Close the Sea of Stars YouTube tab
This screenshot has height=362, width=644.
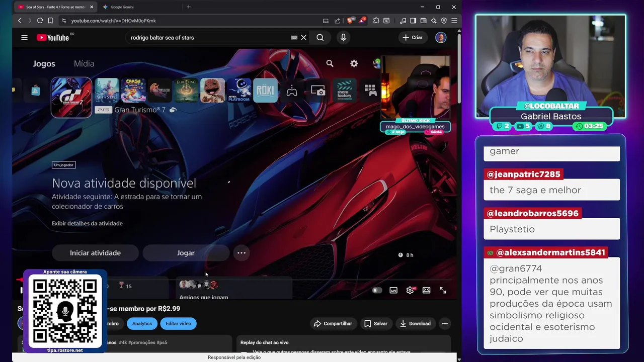pos(92,7)
